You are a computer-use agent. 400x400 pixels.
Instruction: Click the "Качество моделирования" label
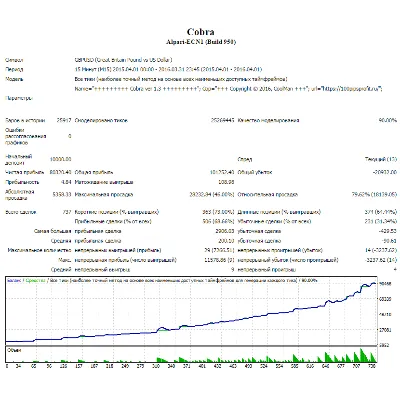(x=268, y=120)
